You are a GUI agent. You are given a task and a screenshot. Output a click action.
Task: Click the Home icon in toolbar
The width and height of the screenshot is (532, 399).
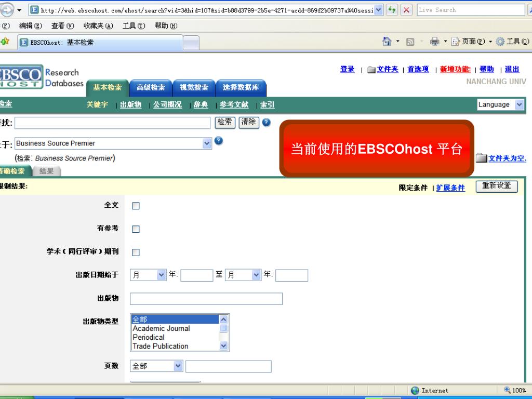pos(387,42)
